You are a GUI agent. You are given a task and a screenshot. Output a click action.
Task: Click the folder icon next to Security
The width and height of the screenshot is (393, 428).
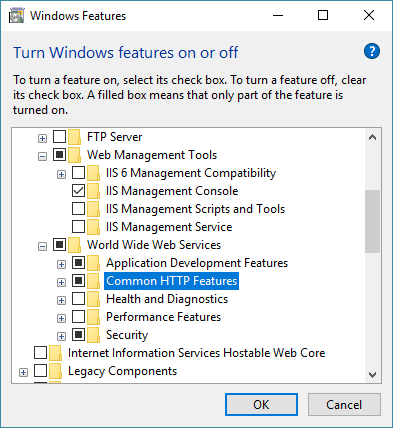pyautogui.click(x=94, y=335)
